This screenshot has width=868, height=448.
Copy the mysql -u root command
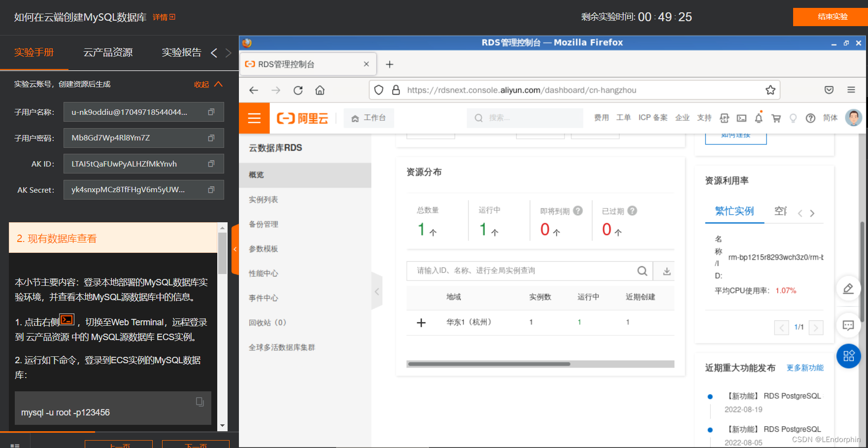(x=200, y=402)
